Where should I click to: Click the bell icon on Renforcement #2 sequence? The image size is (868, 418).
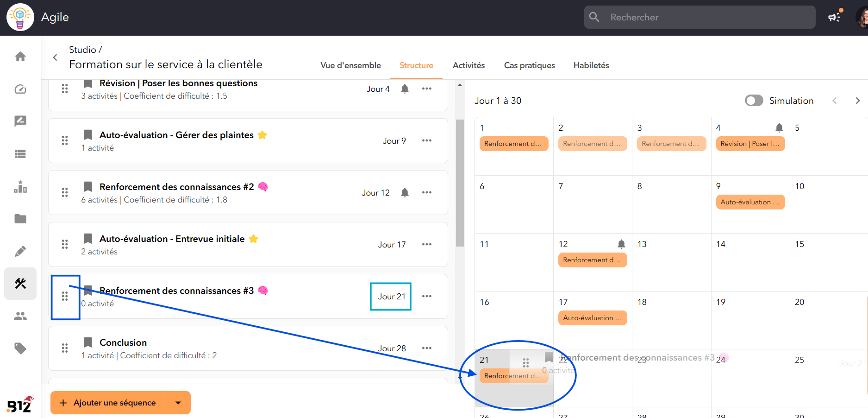[405, 193]
